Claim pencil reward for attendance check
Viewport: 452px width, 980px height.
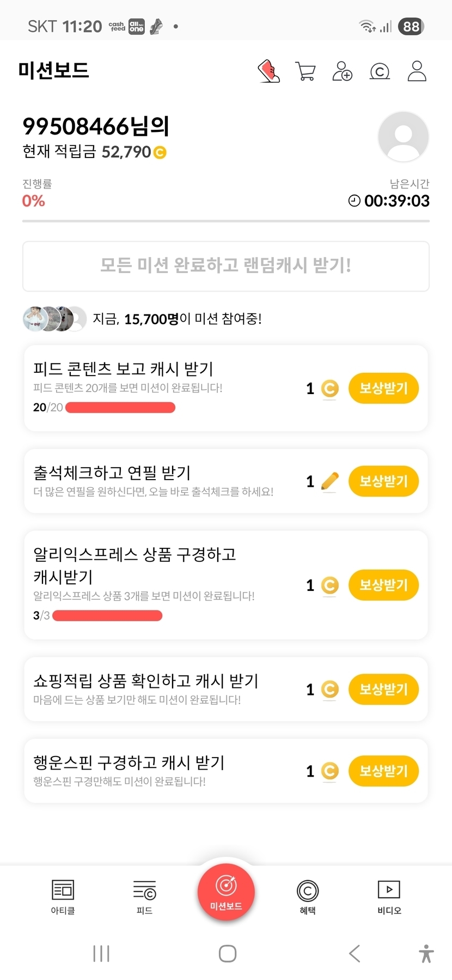(383, 481)
